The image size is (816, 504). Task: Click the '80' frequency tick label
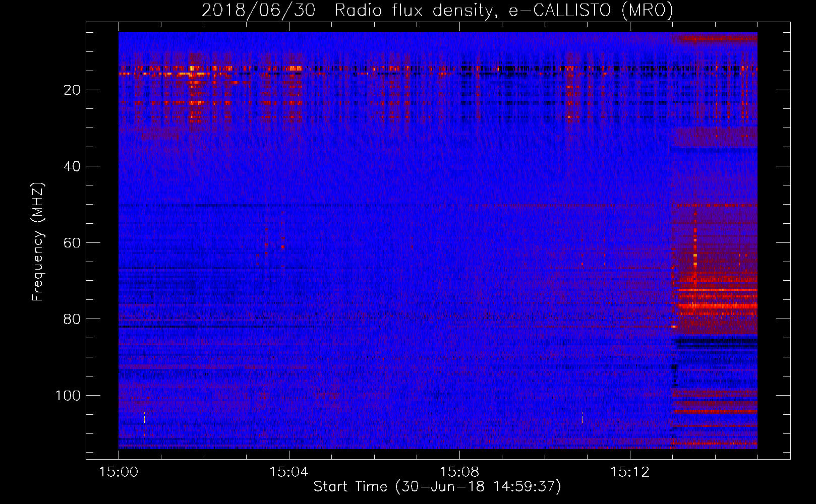click(x=73, y=319)
